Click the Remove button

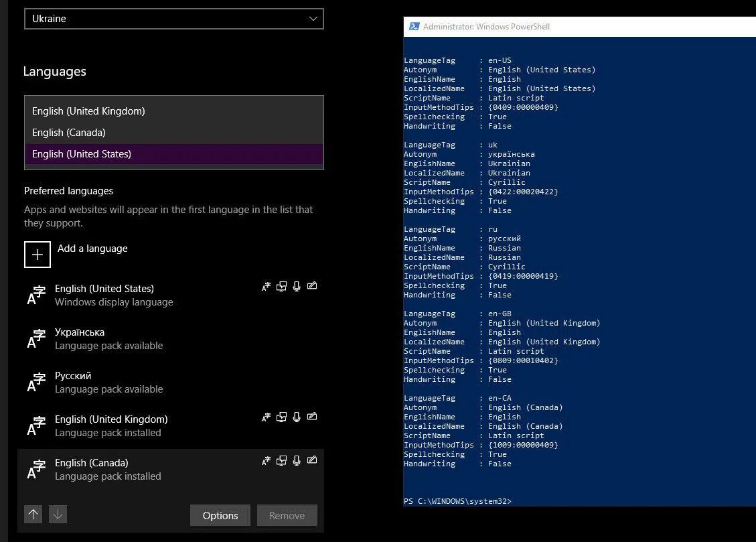[x=287, y=515]
